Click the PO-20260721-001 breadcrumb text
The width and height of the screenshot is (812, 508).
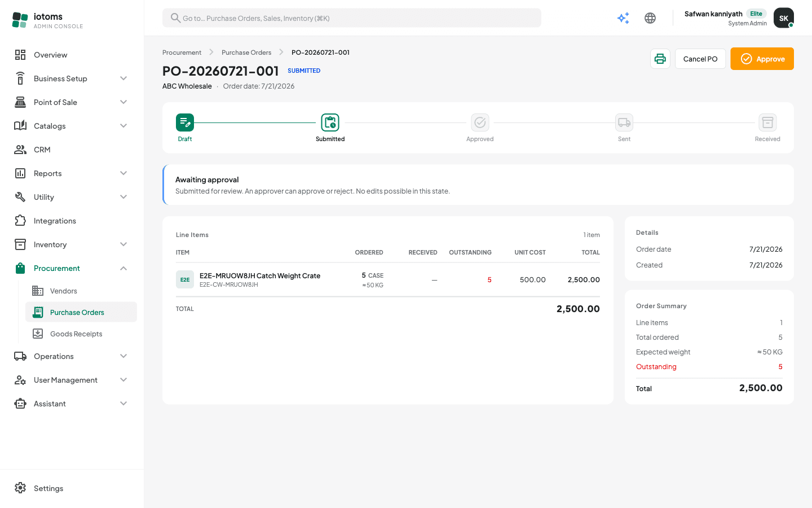pyautogui.click(x=320, y=52)
